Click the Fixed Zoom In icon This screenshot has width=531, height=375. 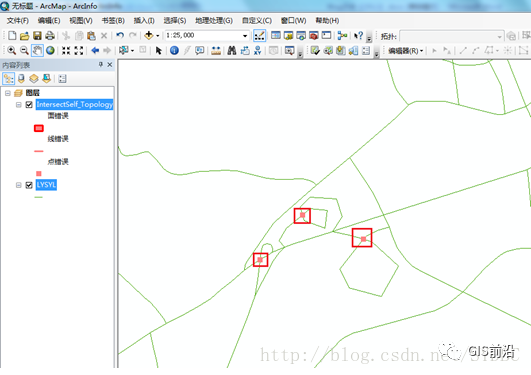(66, 50)
